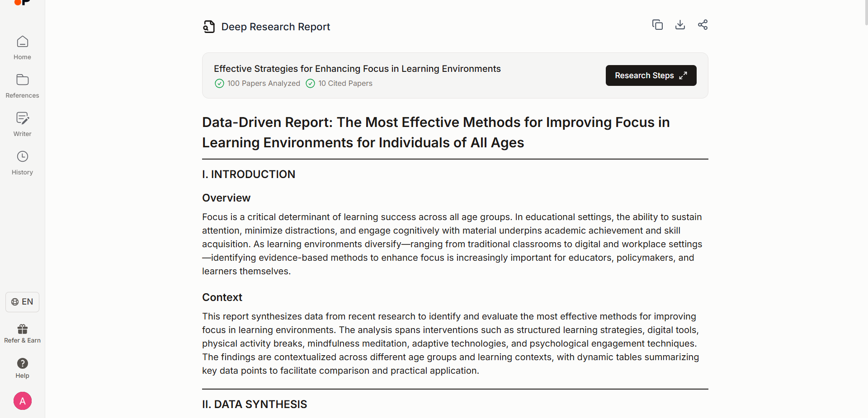Click the II. DATA SYNTHESIS heading
This screenshot has height=418, width=868.
pos(255,404)
